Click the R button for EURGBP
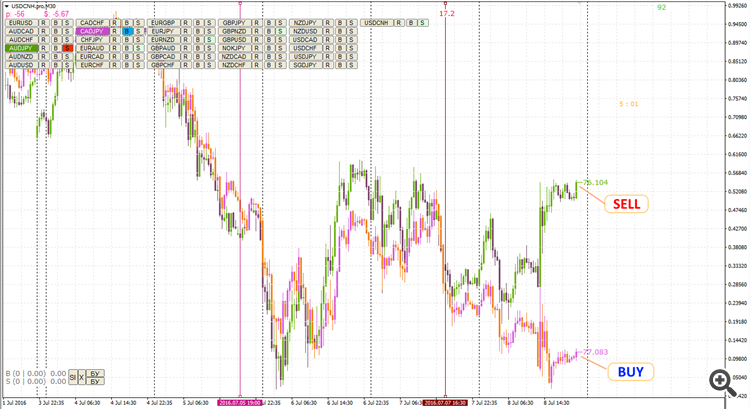The height and width of the screenshot is (409, 750). click(187, 23)
